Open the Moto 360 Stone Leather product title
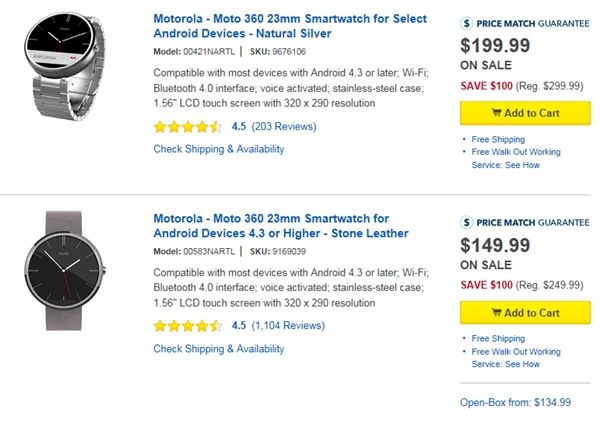Viewport: 600px width, 430px height. tap(280, 225)
